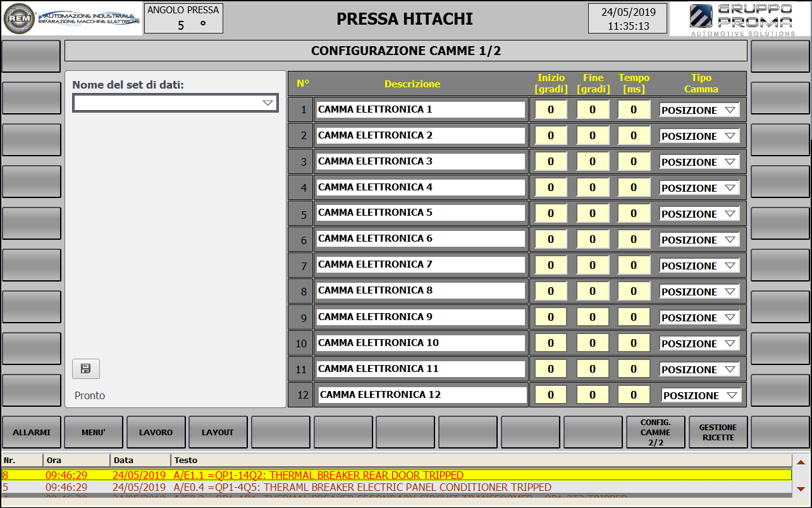The image size is (812, 508).
Task: Click the CAMMA ELETTRONICA 11 description field
Action: pos(421,369)
